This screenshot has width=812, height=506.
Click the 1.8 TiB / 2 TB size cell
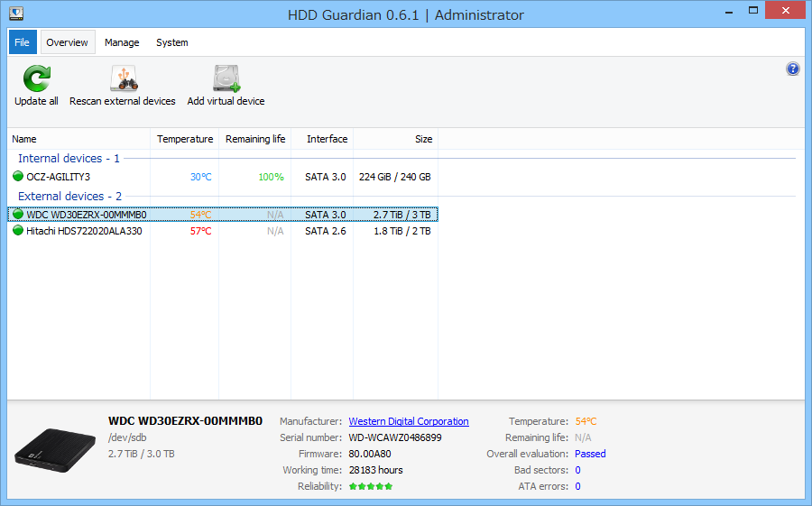pos(402,232)
